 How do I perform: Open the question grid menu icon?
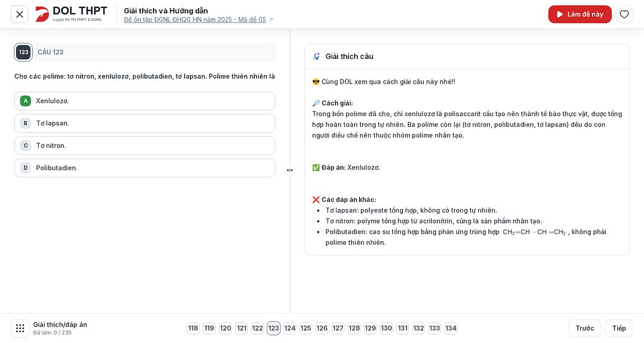coord(20,328)
